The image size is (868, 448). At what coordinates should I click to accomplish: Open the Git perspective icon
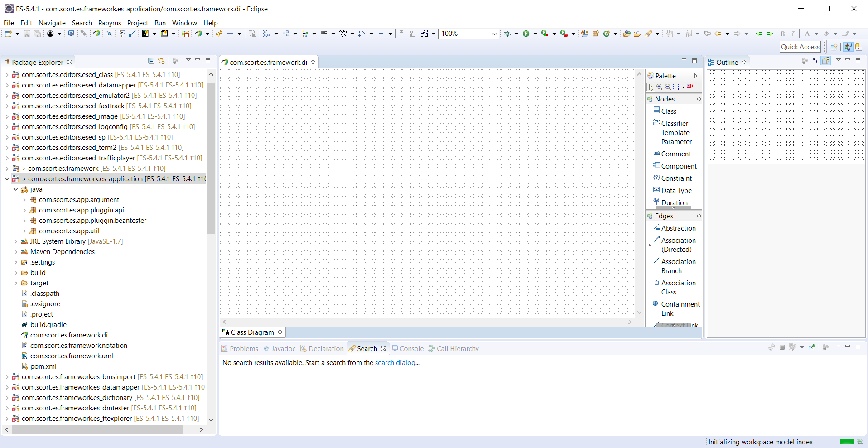point(858,47)
